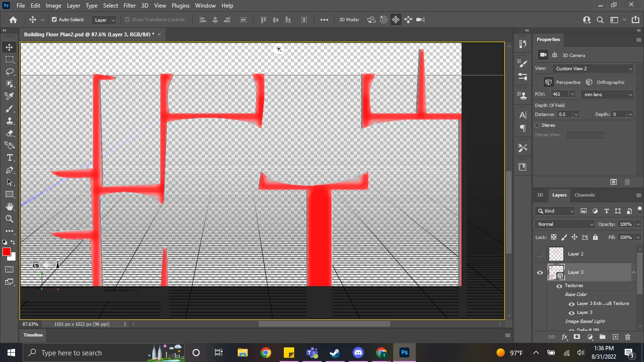Add a layer style (fx)
Screen dimensions: 644x362
[x=564, y=337]
